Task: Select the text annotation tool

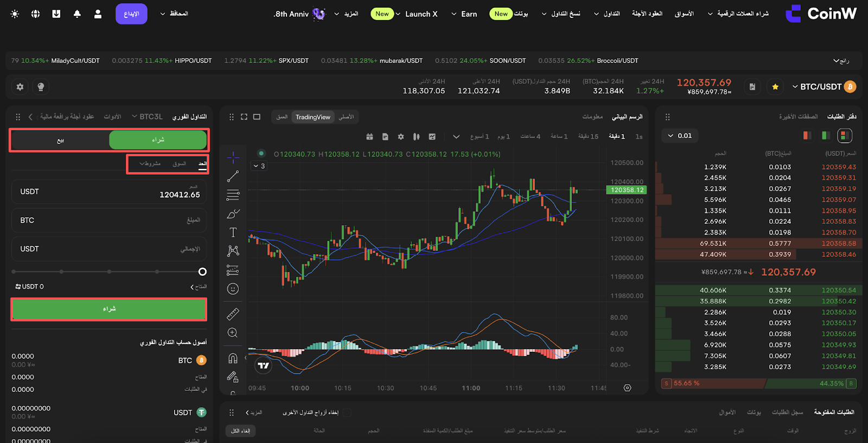Action: tap(233, 232)
